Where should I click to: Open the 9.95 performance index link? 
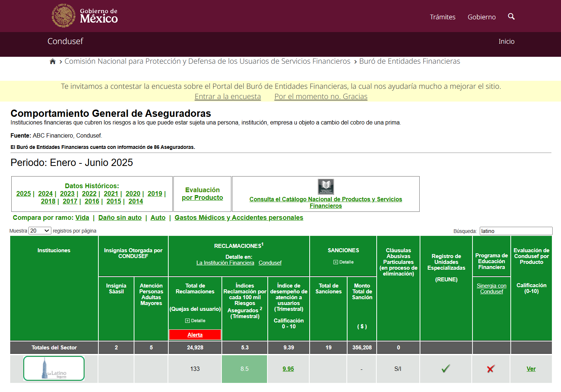tap(288, 369)
